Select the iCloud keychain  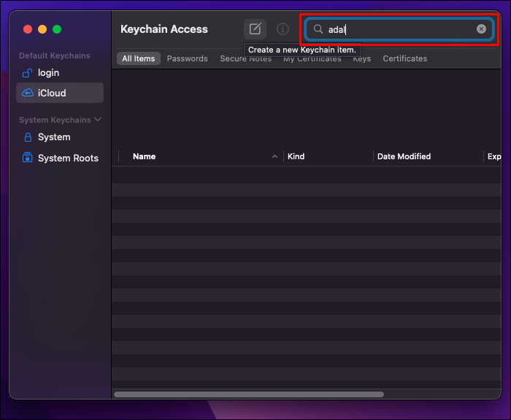pos(60,93)
